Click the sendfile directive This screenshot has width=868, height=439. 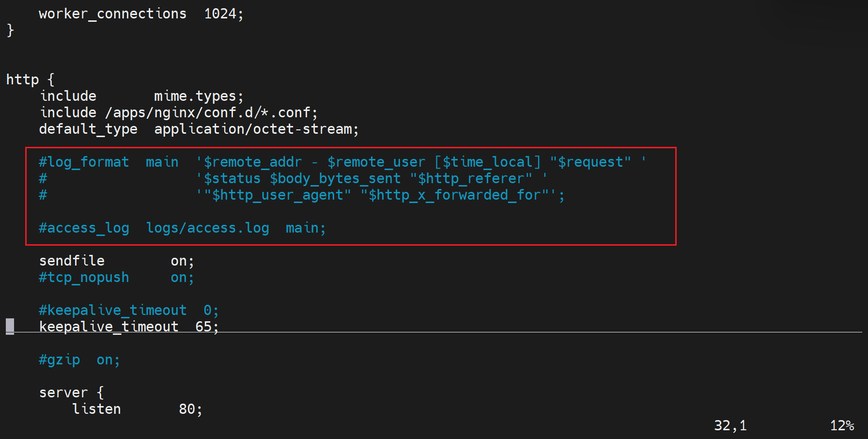point(72,261)
